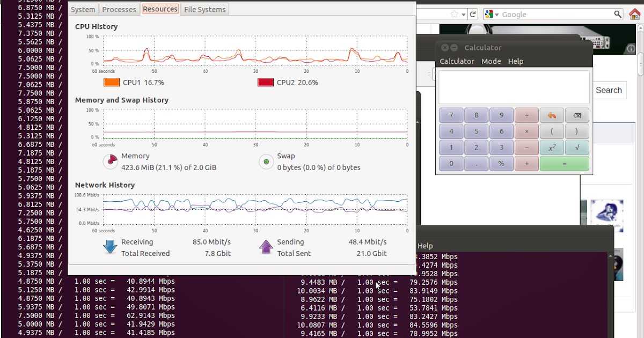This screenshot has height=338, width=644.
Task: Click calculator square root button
Action: pyautogui.click(x=577, y=148)
